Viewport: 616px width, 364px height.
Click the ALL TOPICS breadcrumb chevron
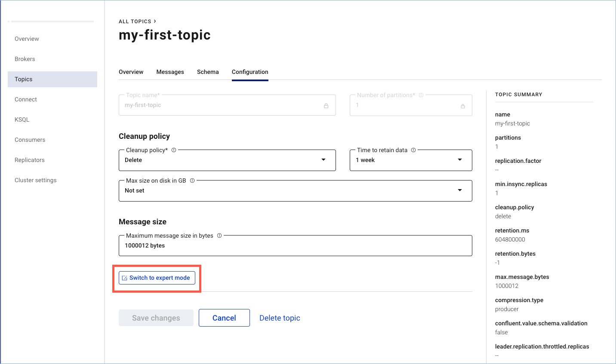click(x=155, y=21)
